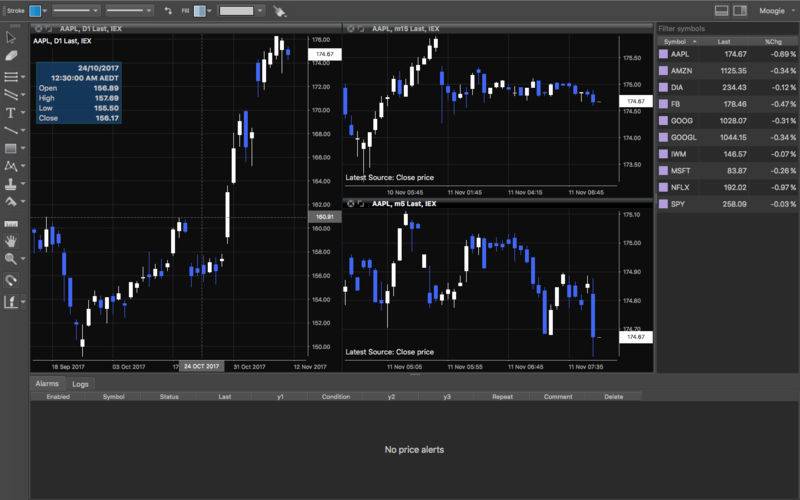Select the hand pan tool

tap(11, 241)
